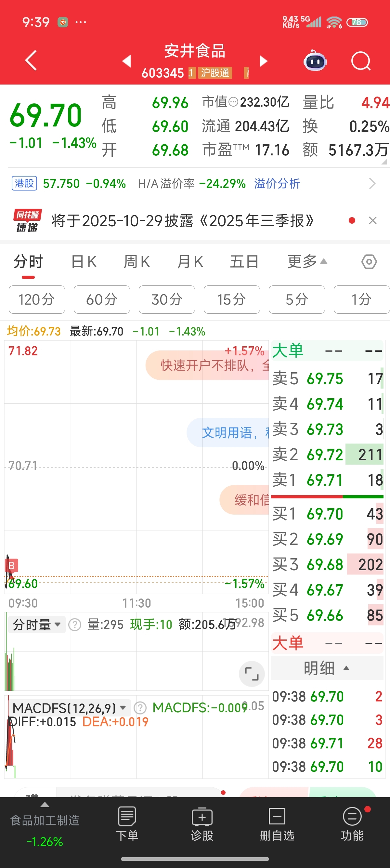
Task: Tap the battery indicator in status bar
Action: coord(357,22)
